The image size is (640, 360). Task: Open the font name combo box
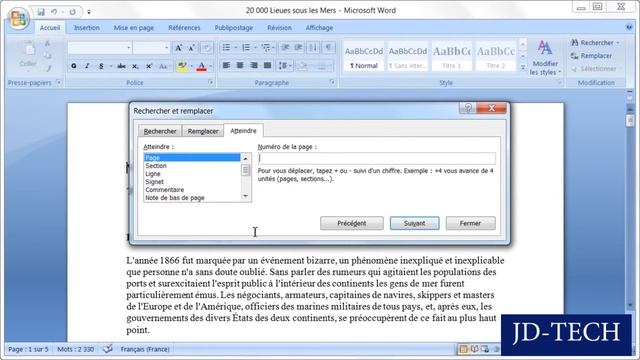[100, 48]
